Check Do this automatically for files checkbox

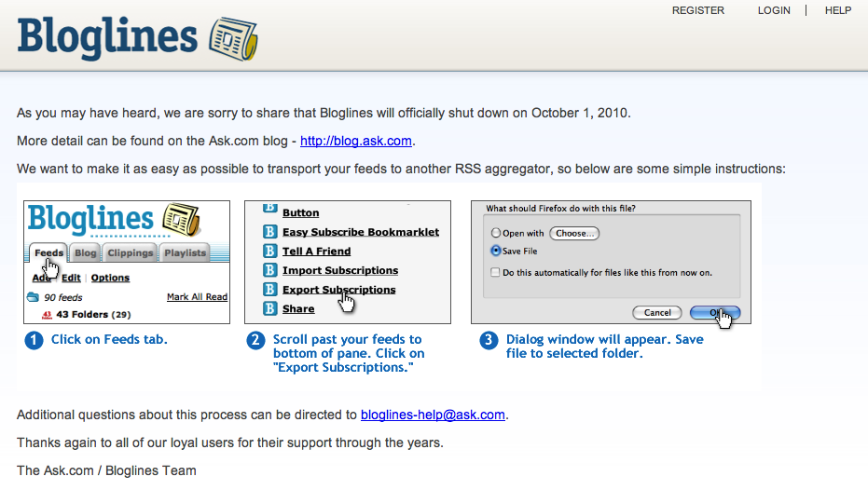coord(495,272)
